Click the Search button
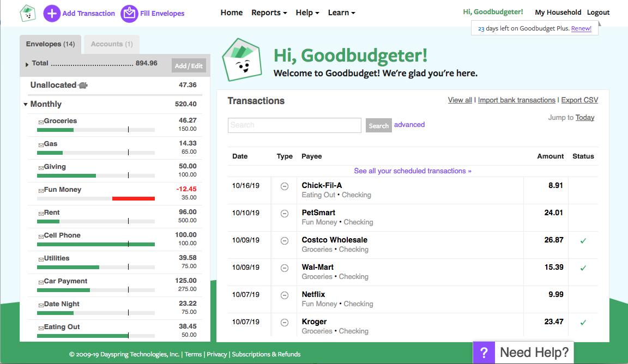Image resolution: width=628 pixels, height=364 pixels. pos(378,126)
